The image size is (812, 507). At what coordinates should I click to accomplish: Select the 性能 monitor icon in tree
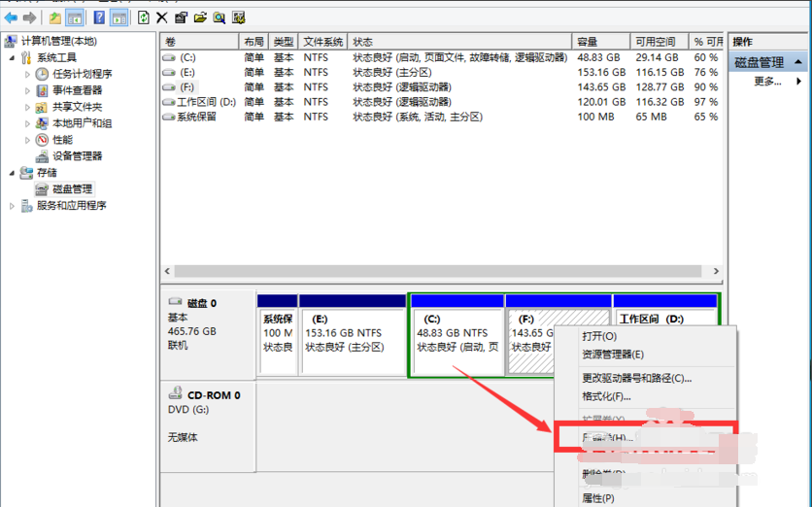click(42, 140)
